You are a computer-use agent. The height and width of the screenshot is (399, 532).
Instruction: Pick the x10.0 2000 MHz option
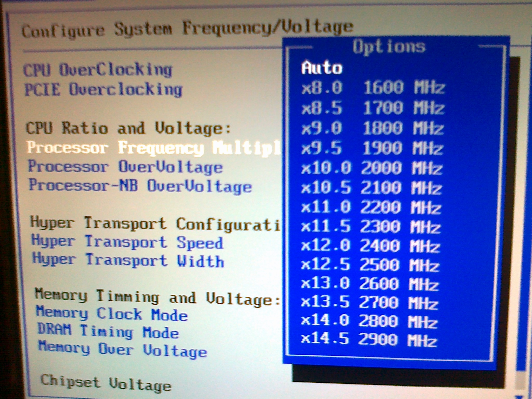(x=371, y=168)
